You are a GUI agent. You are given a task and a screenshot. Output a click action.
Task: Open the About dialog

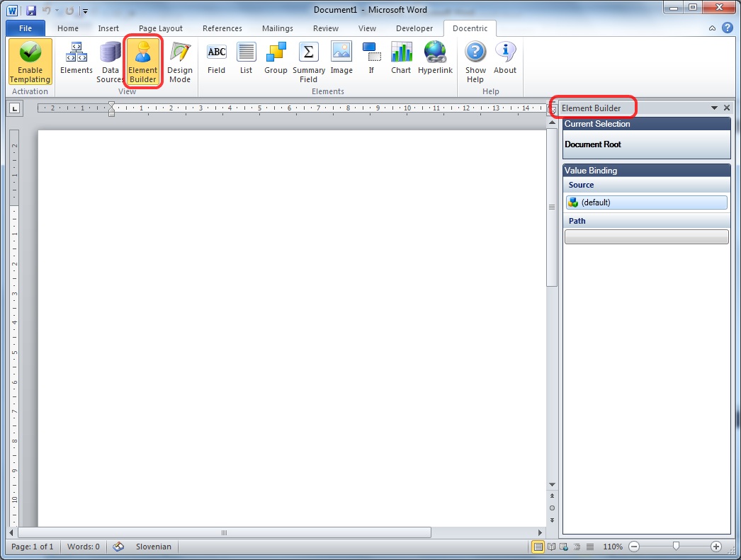pyautogui.click(x=504, y=59)
